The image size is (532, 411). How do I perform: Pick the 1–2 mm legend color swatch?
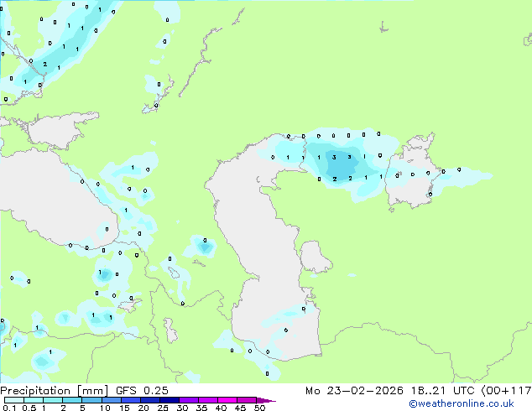click(x=53, y=400)
